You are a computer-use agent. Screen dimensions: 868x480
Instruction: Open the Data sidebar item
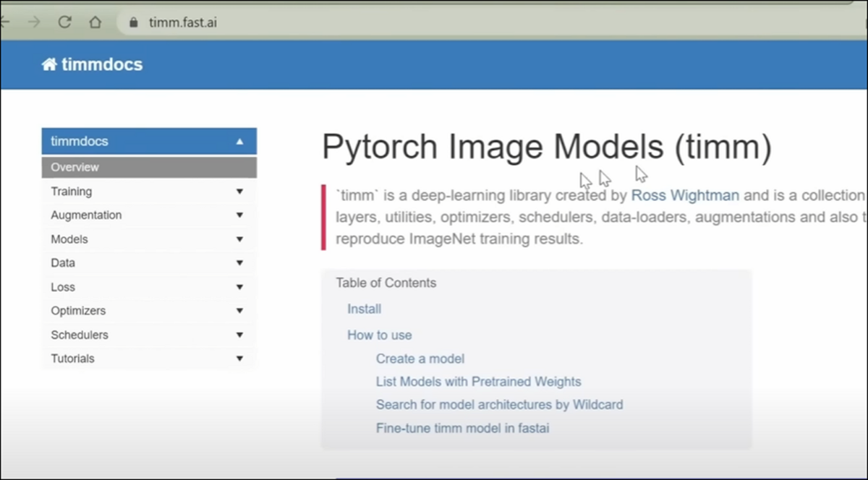click(63, 263)
